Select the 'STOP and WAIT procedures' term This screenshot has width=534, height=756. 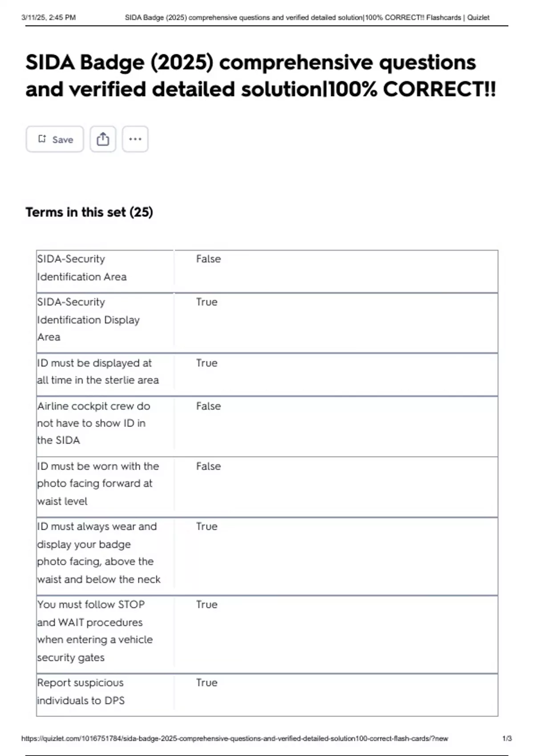click(95, 631)
